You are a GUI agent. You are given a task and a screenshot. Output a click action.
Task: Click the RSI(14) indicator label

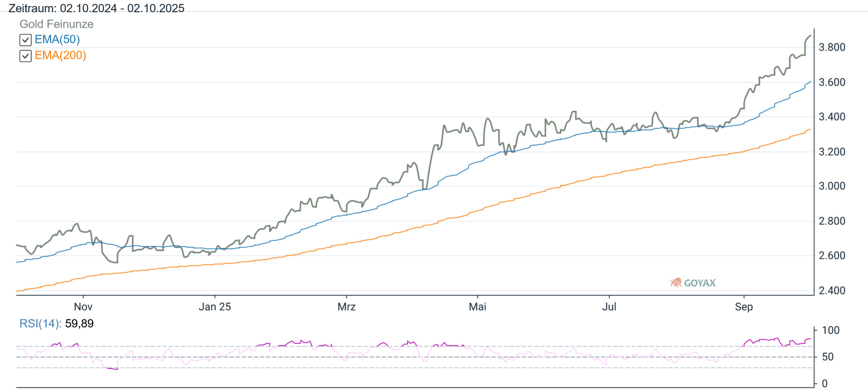click(x=40, y=323)
